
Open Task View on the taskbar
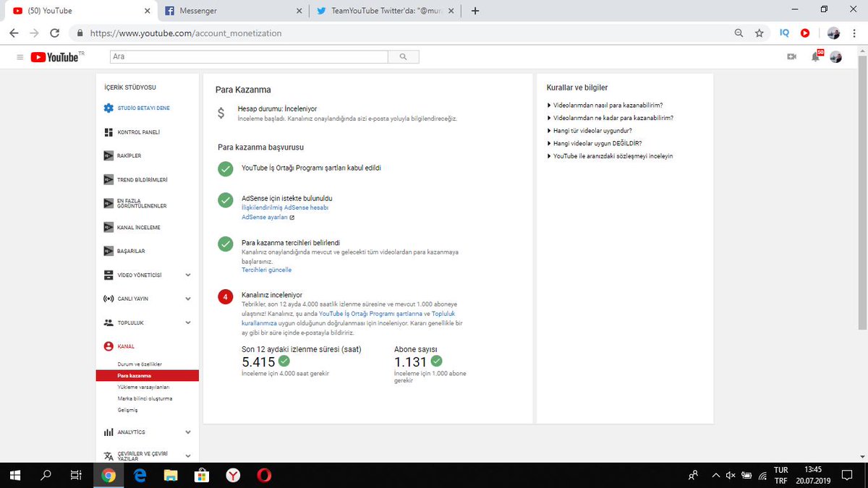(76, 475)
